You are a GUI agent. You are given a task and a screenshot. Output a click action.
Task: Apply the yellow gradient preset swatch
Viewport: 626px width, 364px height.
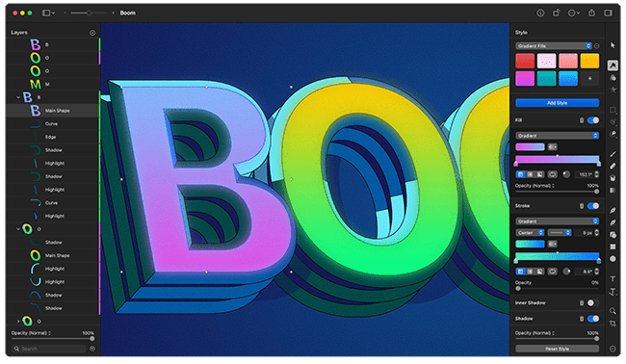[x=589, y=61]
